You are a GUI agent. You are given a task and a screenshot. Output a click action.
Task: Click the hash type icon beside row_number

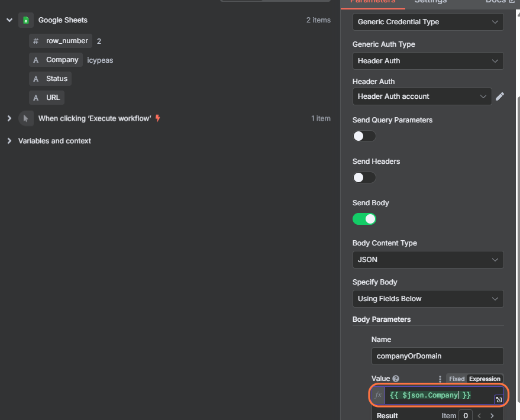click(x=36, y=41)
